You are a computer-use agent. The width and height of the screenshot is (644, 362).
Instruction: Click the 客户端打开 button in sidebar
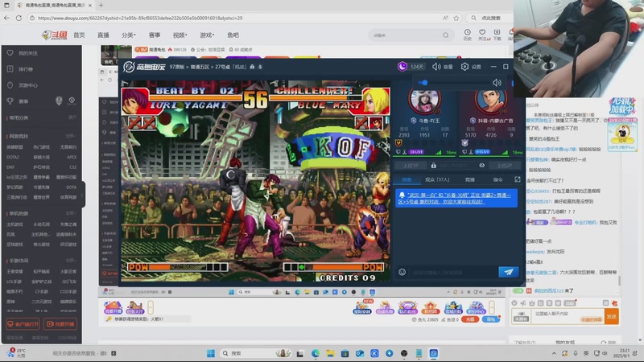(23, 324)
